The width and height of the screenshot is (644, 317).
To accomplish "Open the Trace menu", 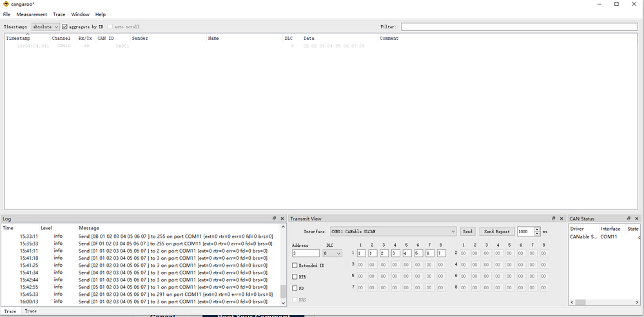I will pos(59,14).
